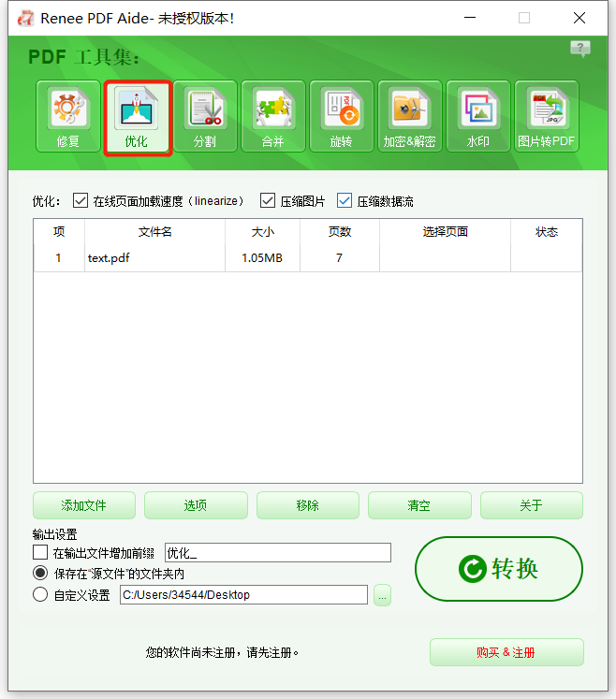Close the Renee PDF Aide window
The height and width of the screenshot is (699, 616).
pyautogui.click(x=579, y=18)
